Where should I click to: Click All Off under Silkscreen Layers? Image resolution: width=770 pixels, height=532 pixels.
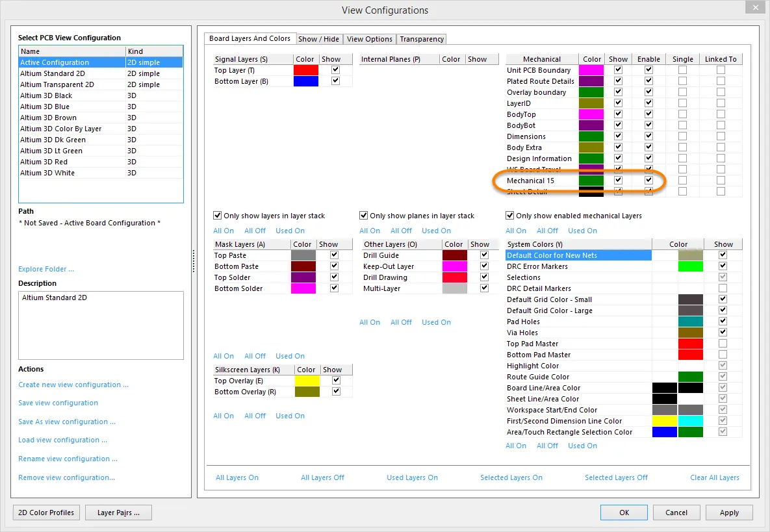click(255, 416)
